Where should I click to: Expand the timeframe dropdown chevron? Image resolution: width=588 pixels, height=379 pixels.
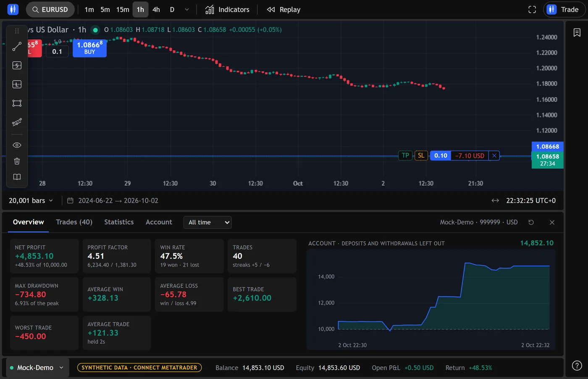pyautogui.click(x=187, y=9)
